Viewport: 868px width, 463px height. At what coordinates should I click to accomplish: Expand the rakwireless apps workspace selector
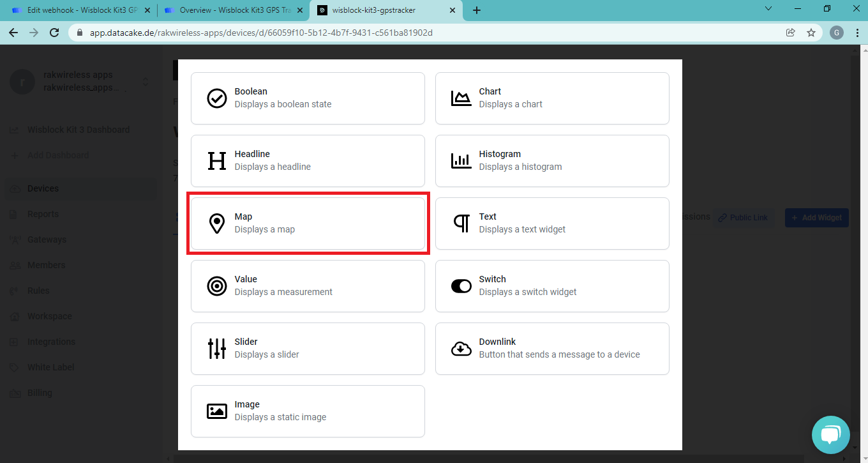(146, 82)
